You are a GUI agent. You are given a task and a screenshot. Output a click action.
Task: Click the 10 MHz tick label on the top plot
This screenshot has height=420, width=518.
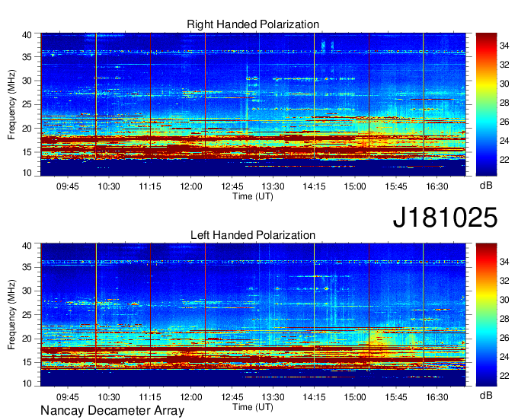click(27, 173)
